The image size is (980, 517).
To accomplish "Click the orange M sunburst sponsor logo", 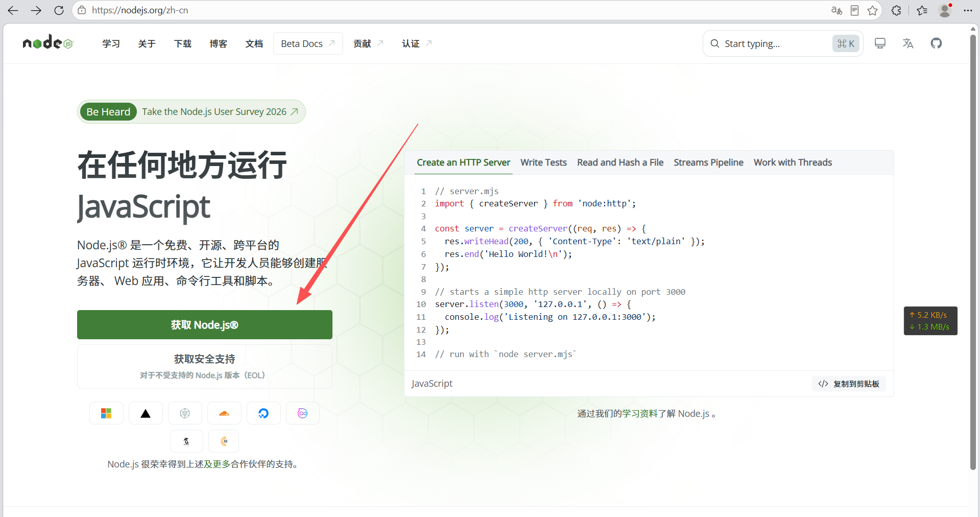I will click(x=224, y=441).
